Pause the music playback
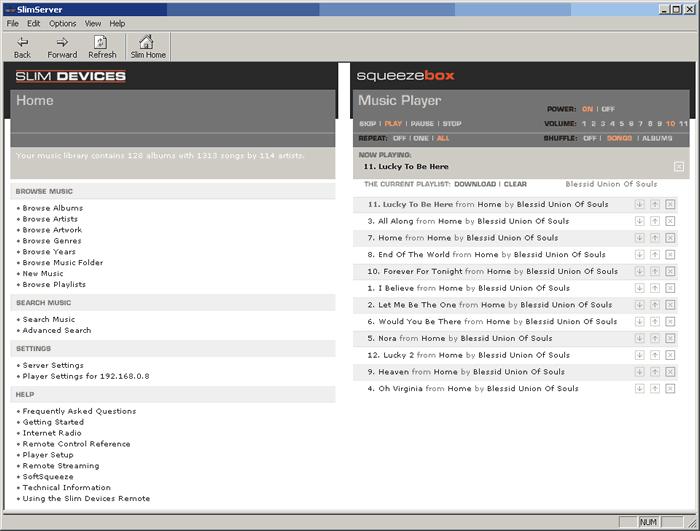 click(x=422, y=124)
